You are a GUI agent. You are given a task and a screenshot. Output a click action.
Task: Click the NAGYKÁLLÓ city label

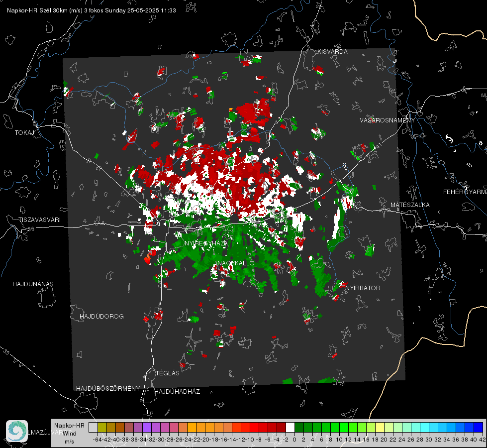click(235, 263)
